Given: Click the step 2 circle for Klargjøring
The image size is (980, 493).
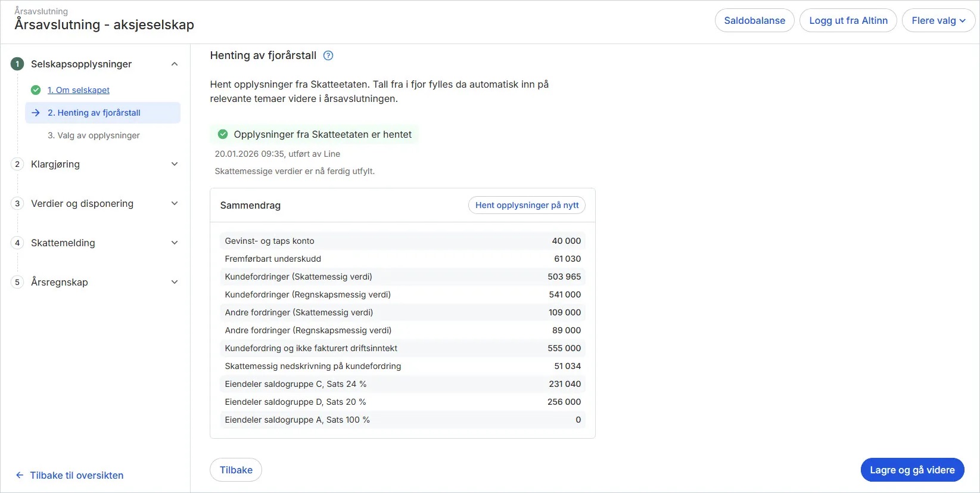Looking at the screenshot, I should tap(17, 164).
